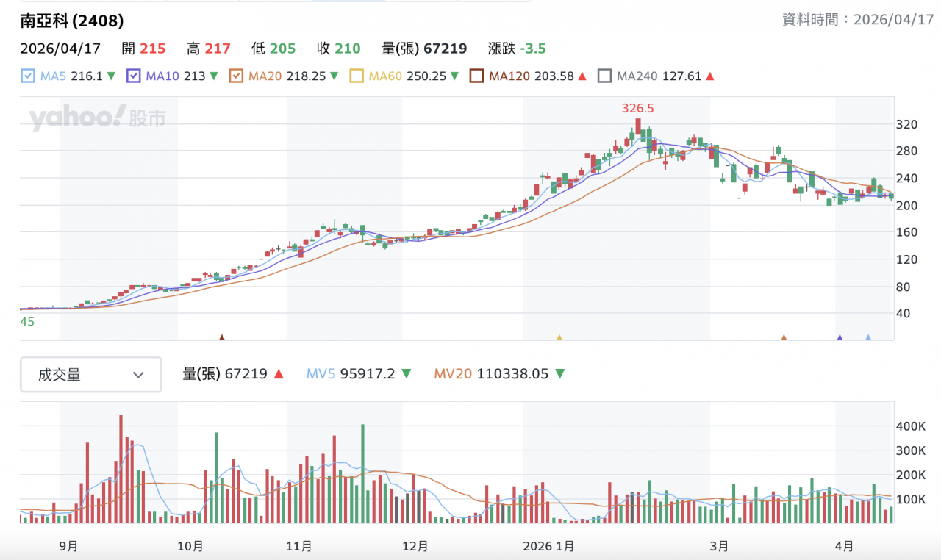
Task: Click the dark brown triangle marker on chart axis
Action: pos(222,337)
